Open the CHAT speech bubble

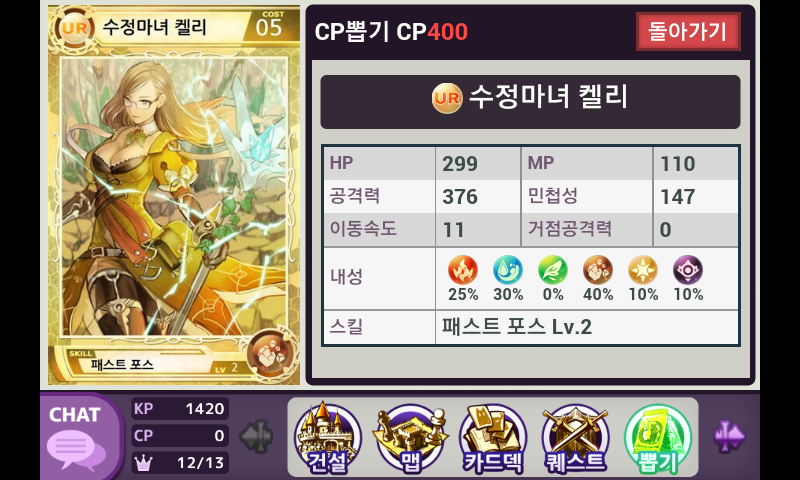tap(76, 437)
